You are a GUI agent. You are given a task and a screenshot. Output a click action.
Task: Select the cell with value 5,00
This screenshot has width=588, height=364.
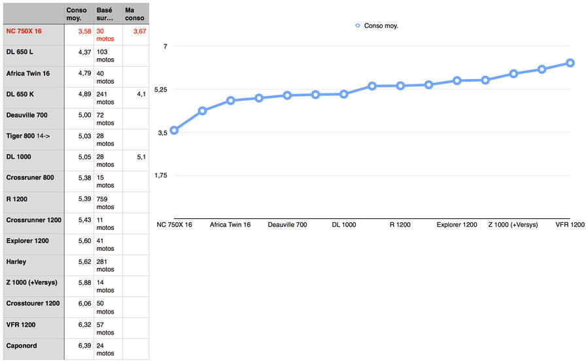[x=79, y=119]
